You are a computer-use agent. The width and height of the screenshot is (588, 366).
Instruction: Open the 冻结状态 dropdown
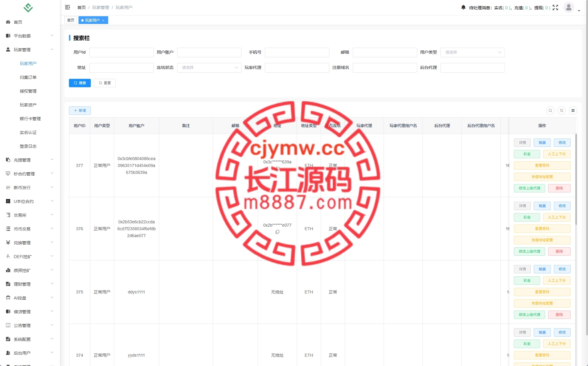pos(209,67)
